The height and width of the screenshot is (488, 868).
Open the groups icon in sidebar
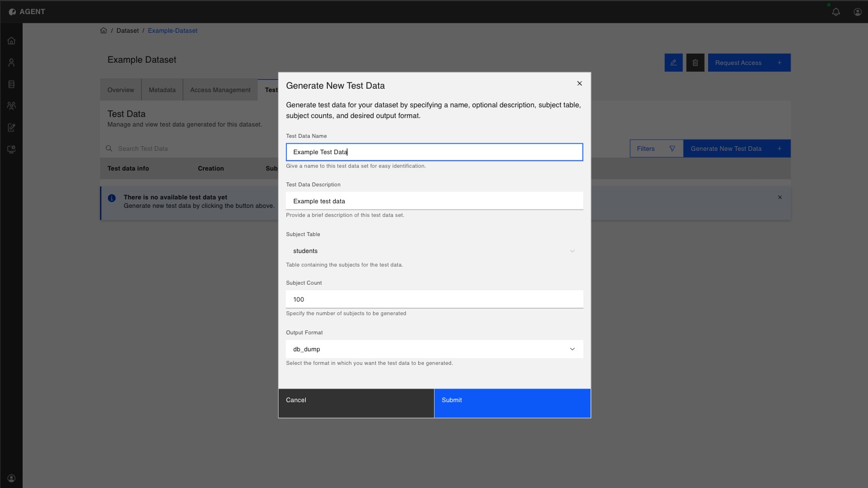point(11,106)
